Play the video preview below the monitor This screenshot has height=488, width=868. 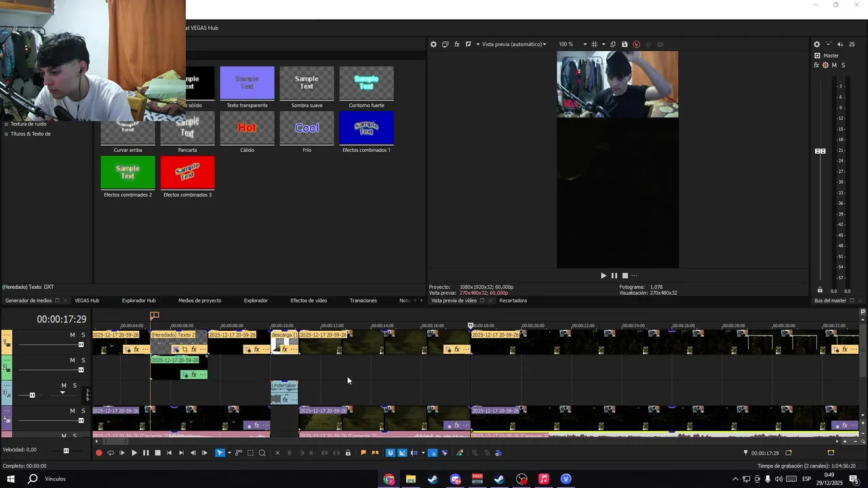coord(604,276)
